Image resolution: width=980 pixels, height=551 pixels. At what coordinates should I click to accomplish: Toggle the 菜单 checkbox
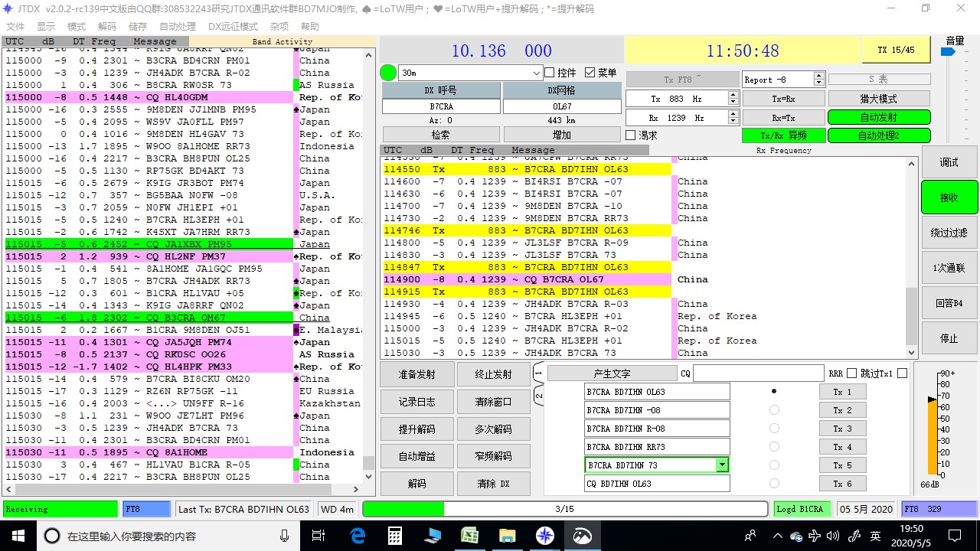(590, 73)
